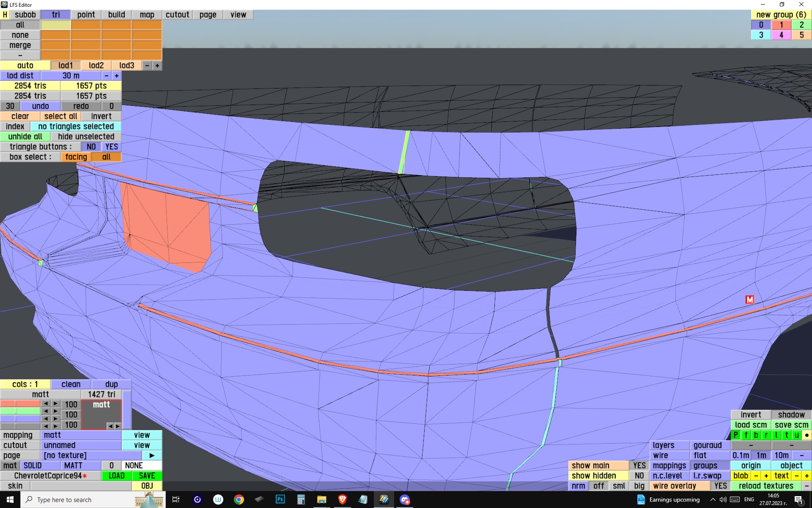Viewport: 812px width, 508px height.
Task: Toggle wire overlay YES button
Action: point(720,486)
